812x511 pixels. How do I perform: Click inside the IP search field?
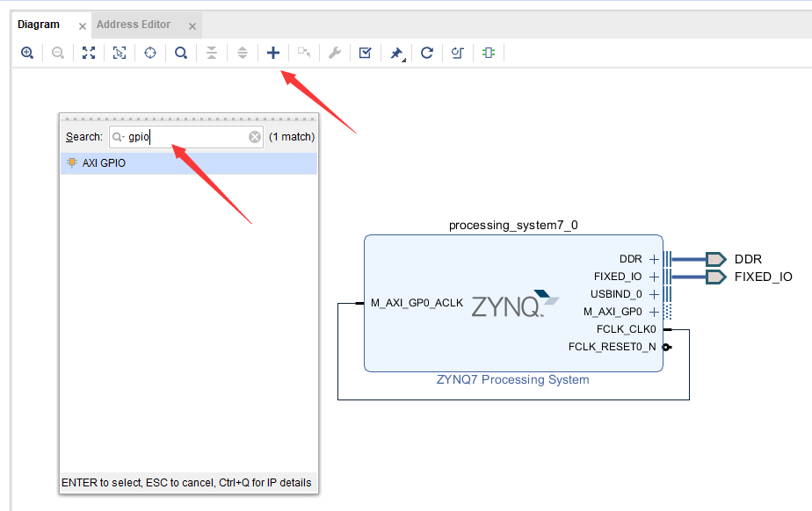point(186,137)
